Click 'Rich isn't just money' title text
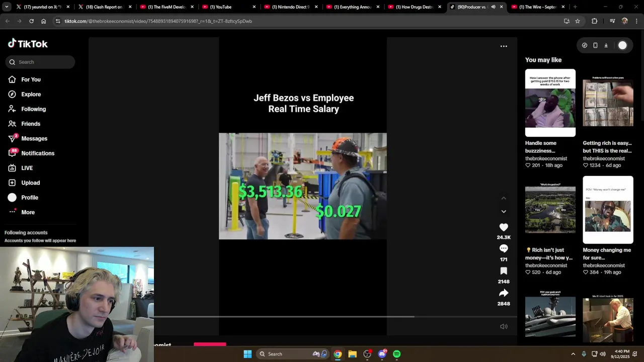This screenshot has width=644, height=362. tap(549, 254)
